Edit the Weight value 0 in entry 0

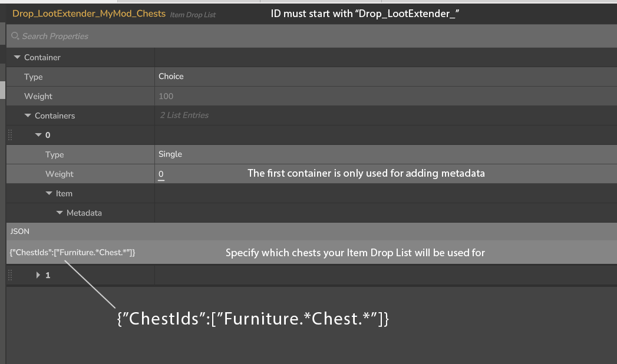(161, 174)
